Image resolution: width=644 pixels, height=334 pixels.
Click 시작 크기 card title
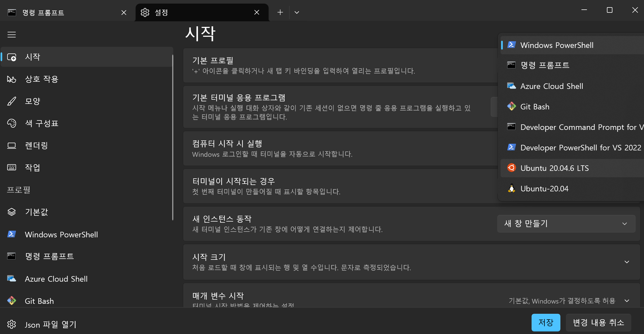tap(209, 257)
